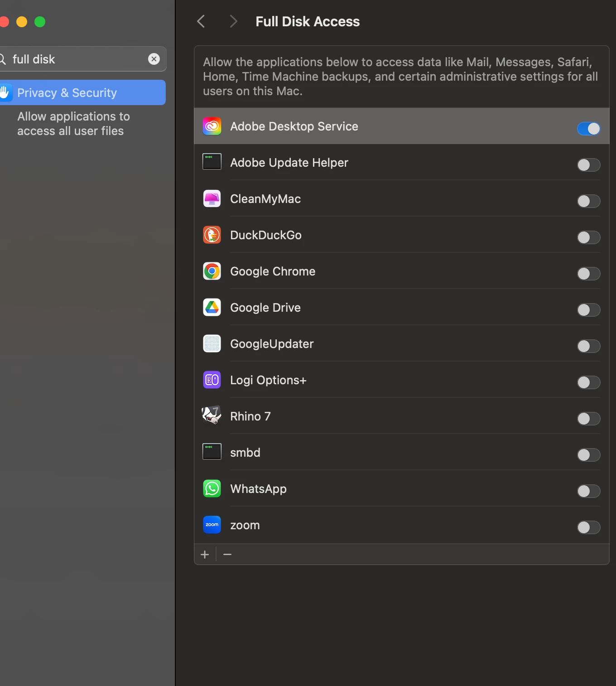Image resolution: width=616 pixels, height=686 pixels.
Task: Select the 'Google Chrome' label
Action: pos(273,271)
